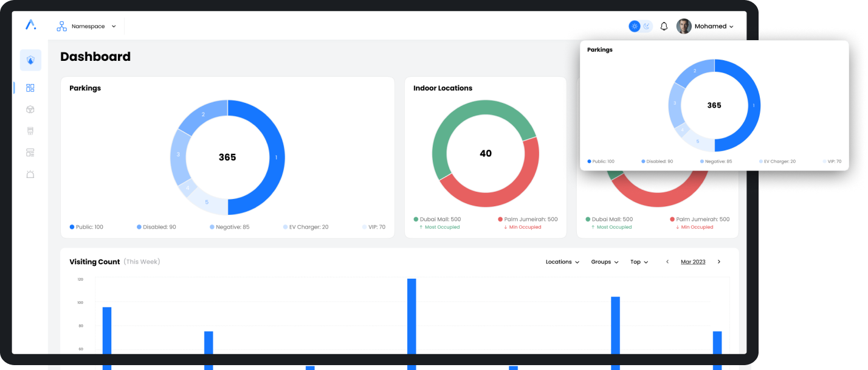The image size is (868, 370).
Task: Open the storefront icon in the sidebar
Action: point(30,131)
